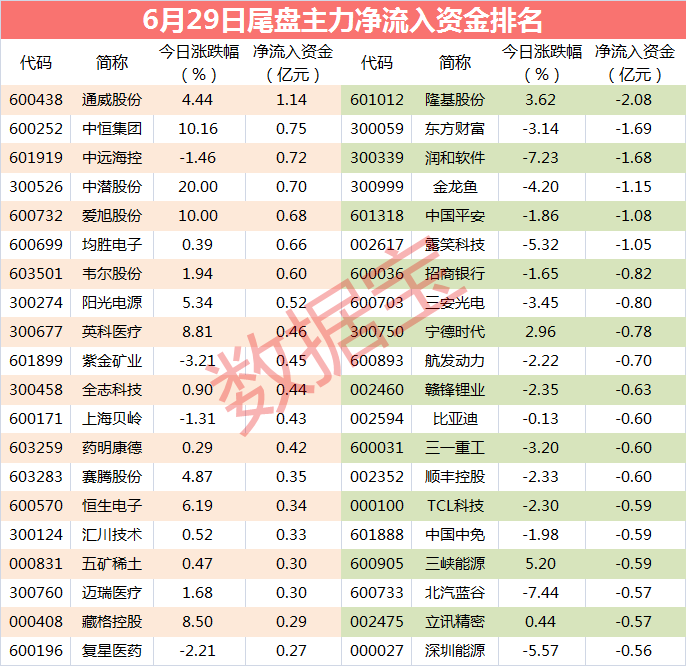
Task: Click the 10.16 change value
Action: [x=198, y=129]
